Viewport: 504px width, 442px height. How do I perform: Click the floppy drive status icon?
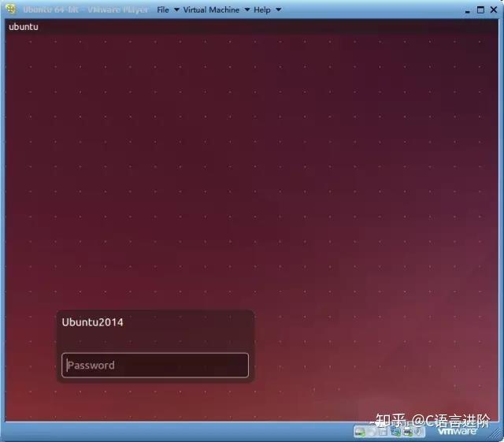(x=383, y=433)
